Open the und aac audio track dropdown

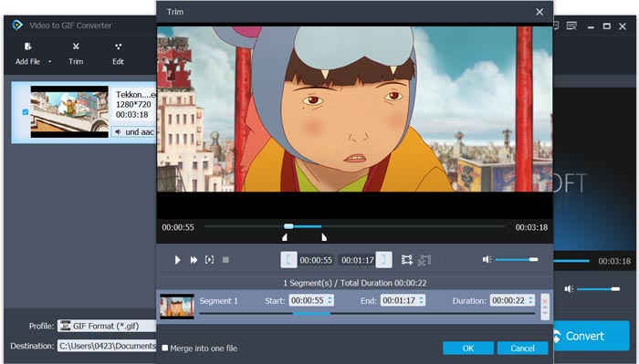point(134,132)
